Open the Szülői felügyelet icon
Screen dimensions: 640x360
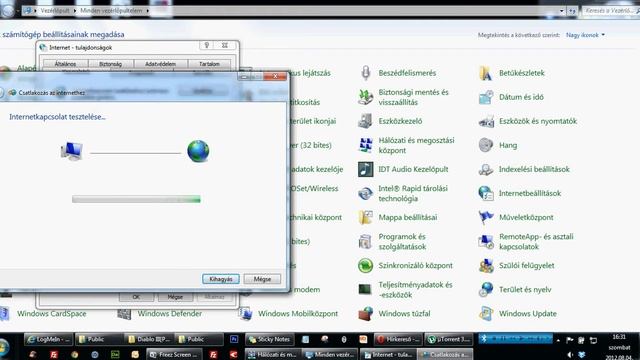pos(486,266)
